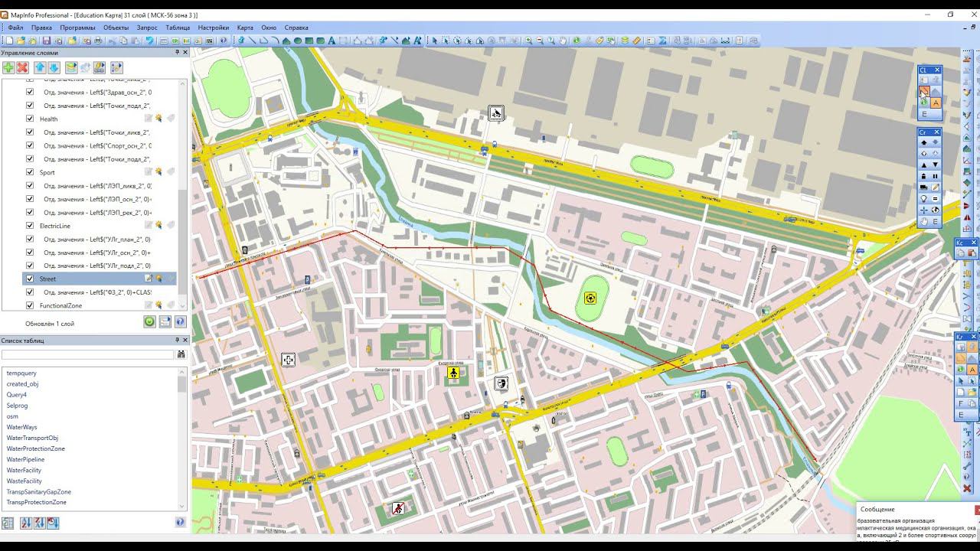Uncheck the Health layer checkbox
The width and height of the screenshot is (980, 551).
point(30,119)
